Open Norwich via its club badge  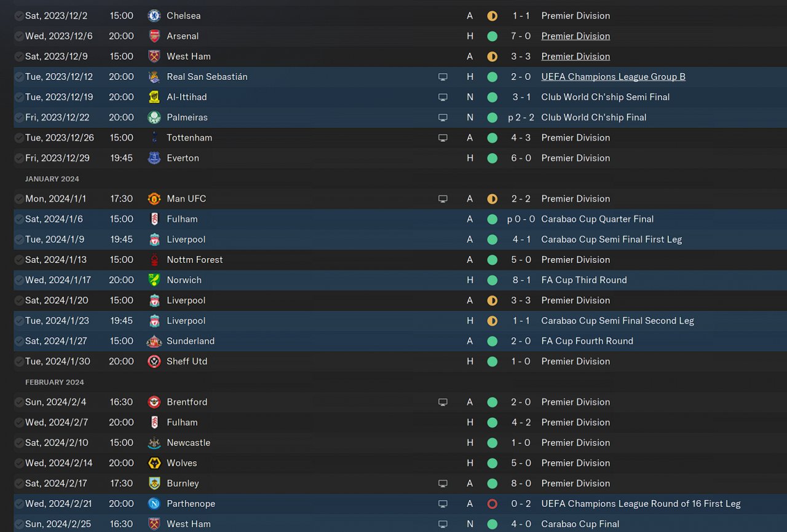[x=154, y=280]
